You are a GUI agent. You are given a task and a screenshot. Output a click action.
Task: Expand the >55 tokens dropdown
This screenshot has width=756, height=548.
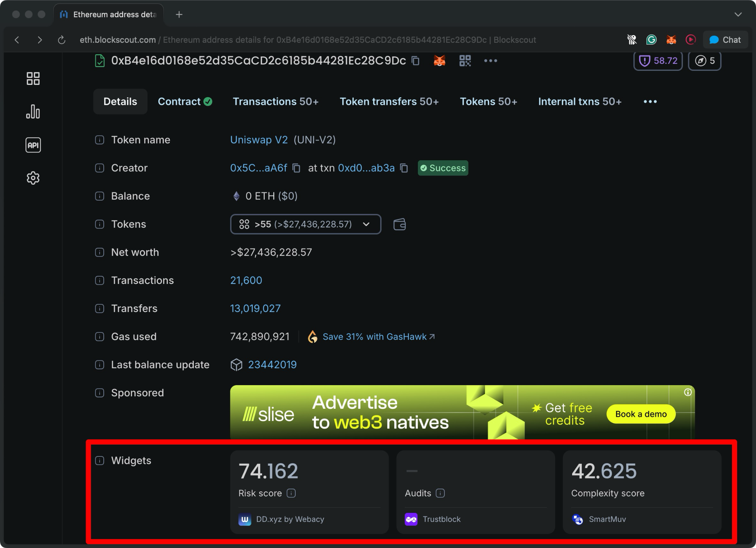pyautogui.click(x=365, y=224)
